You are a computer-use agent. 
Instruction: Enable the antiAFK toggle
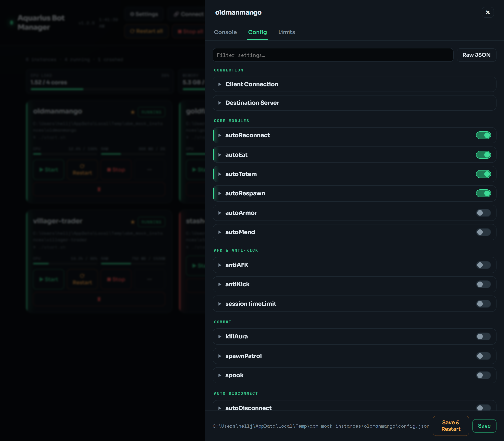click(483, 265)
